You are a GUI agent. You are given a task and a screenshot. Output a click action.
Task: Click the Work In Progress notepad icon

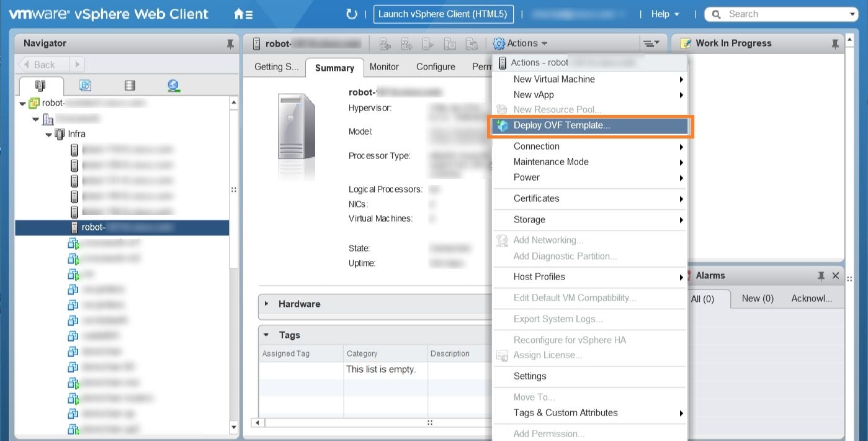coord(686,43)
